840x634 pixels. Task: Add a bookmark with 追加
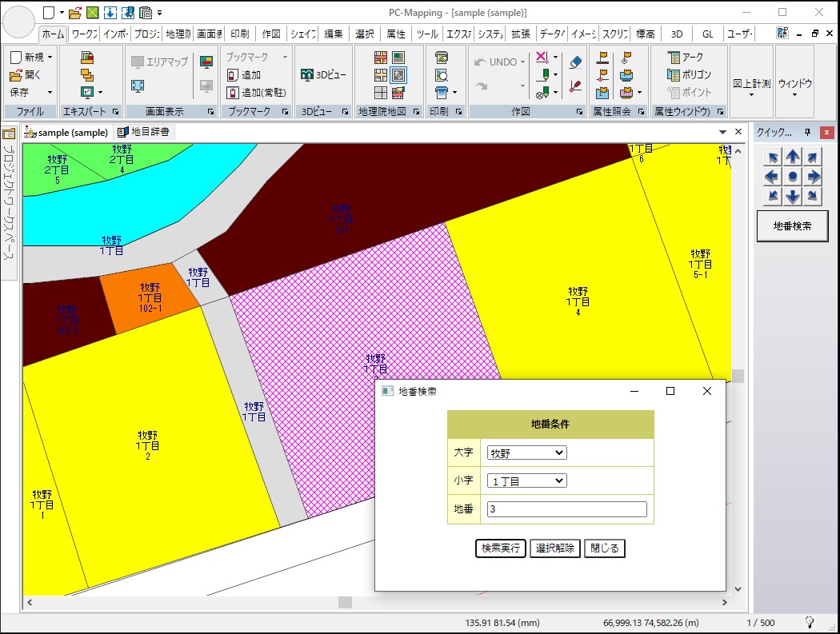[x=244, y=75]
